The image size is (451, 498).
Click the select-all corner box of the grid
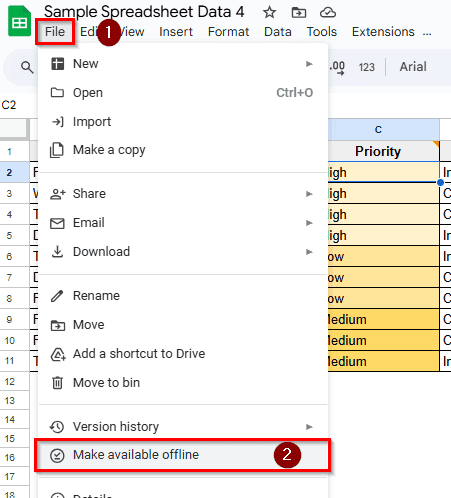coord(13,129)
